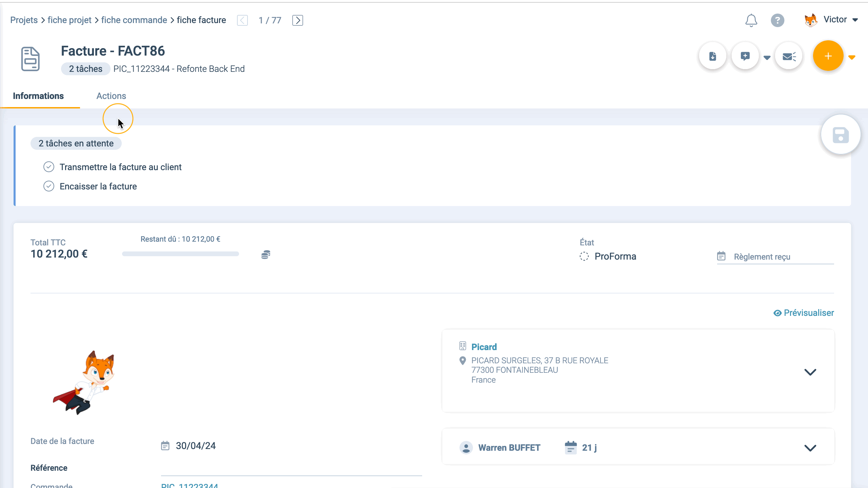Click the notifications bell icon
The width and height of the screenshot is (868, 488).
(x=751, y=20)
